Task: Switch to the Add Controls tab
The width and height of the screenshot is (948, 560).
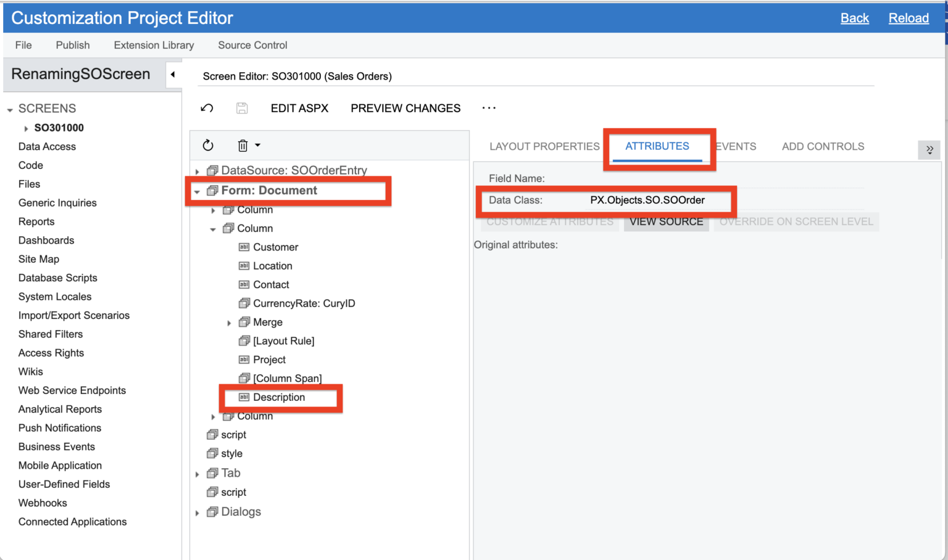Action: click(x=823, y=146)
